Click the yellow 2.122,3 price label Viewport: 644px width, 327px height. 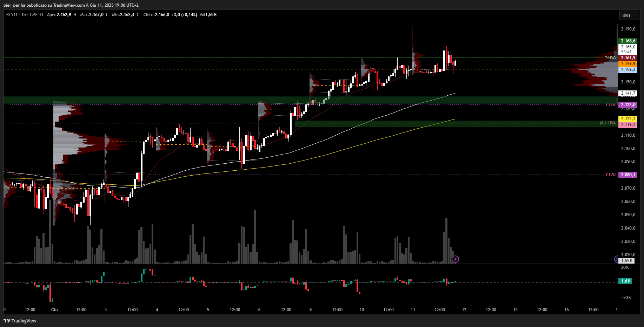point(628,119)
